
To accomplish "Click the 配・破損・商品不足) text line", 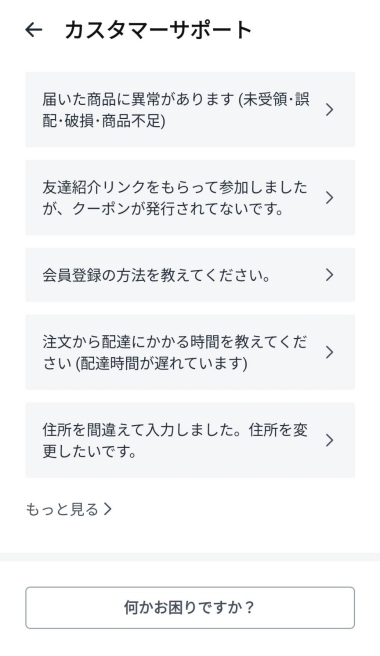I will tap(104, 120).
